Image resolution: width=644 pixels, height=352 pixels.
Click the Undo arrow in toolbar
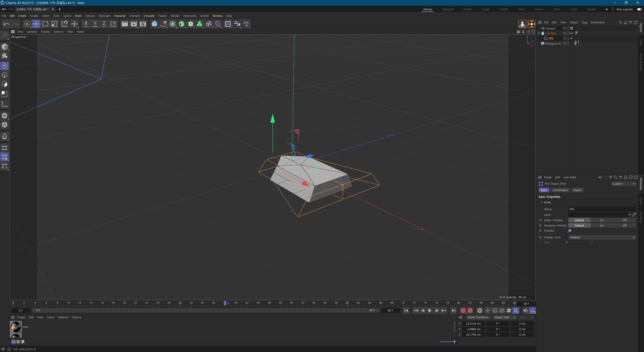point(7,24)
